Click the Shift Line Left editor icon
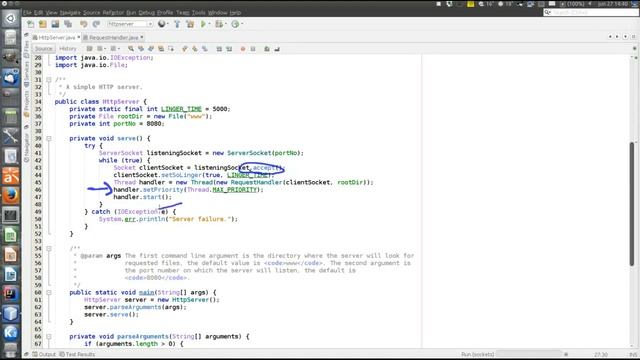The image size is (640, 360). 219,49
